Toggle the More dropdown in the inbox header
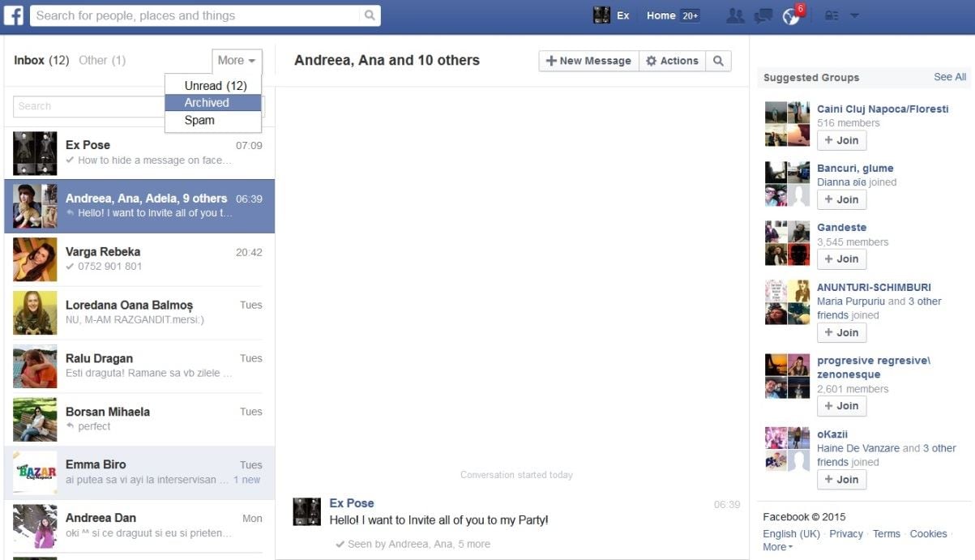The height and width of the screenshot is (560, 975). 237,60
